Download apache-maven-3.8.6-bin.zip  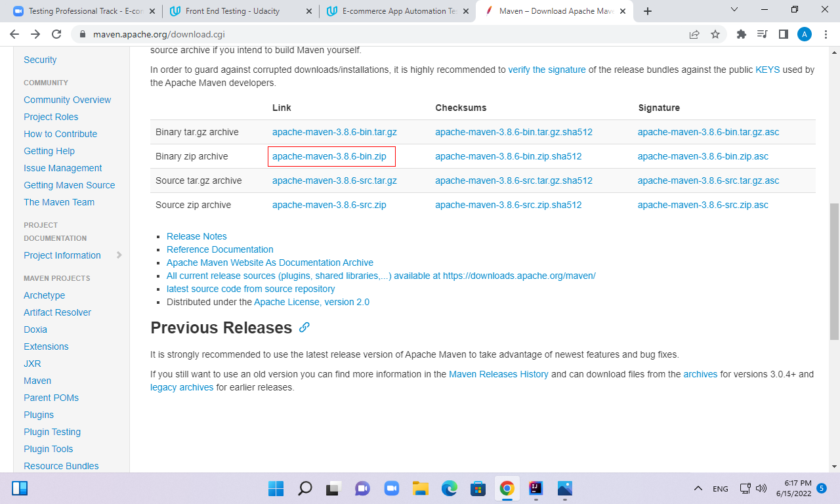[329, 156]
